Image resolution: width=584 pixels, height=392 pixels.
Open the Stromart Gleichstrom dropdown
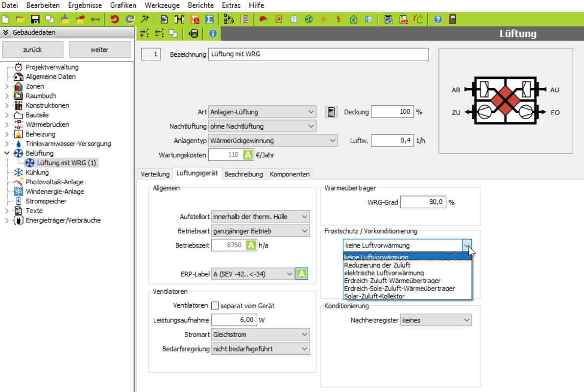(260, 335)
